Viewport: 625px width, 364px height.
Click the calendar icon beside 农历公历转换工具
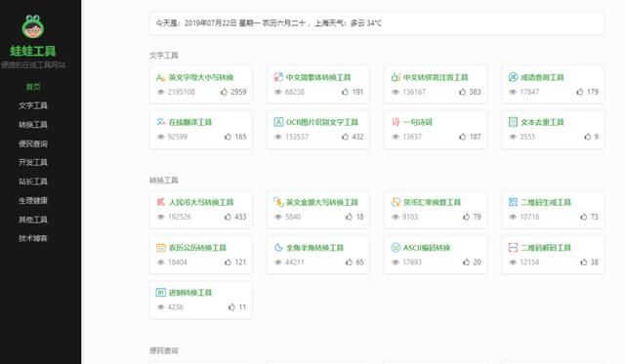[160, 247]
